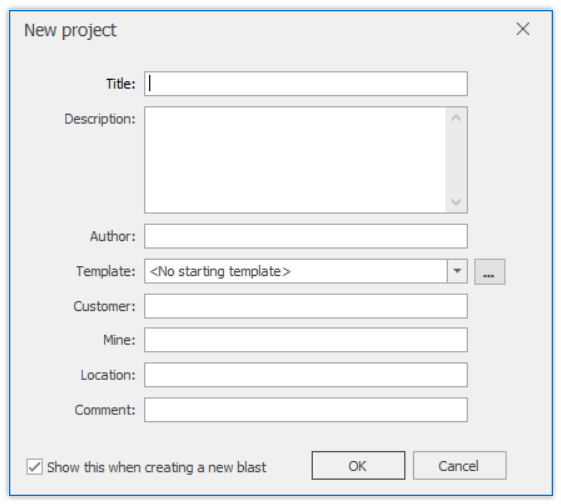
Task: Open the Template combo box showing No starting template
Action: pos(296,271)
